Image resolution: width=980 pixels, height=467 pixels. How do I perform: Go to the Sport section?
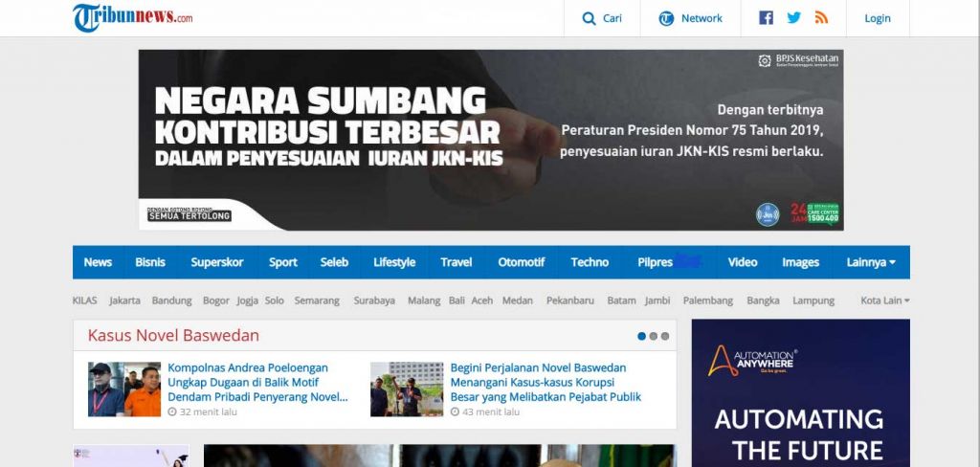click(283, 262)
